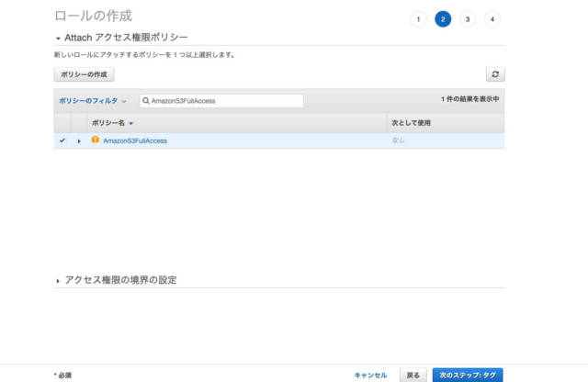
Task: Open the AmazonS3FullAccess policy link
Action: [135, 140]
